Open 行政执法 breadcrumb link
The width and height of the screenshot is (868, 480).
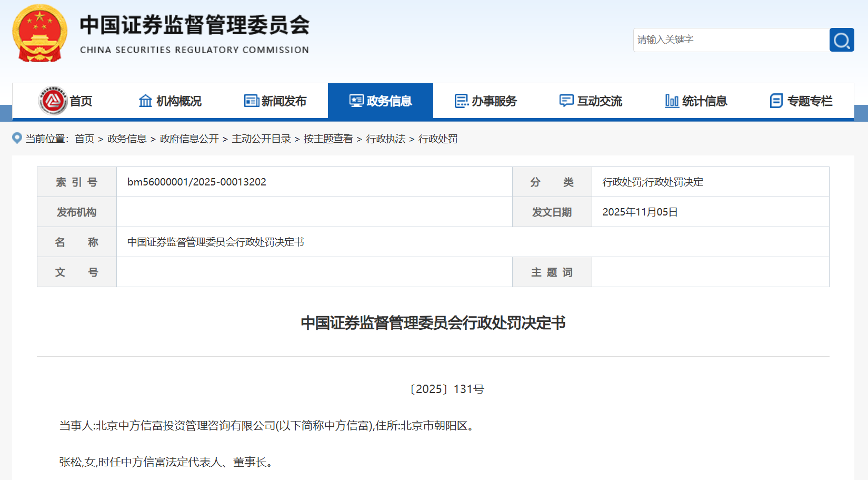tap(385, 139)
